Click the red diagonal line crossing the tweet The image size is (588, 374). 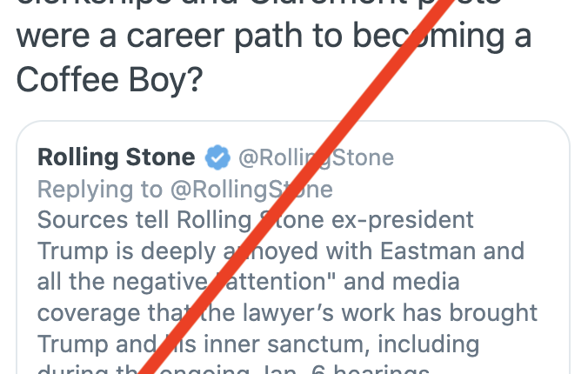[292, 188]
